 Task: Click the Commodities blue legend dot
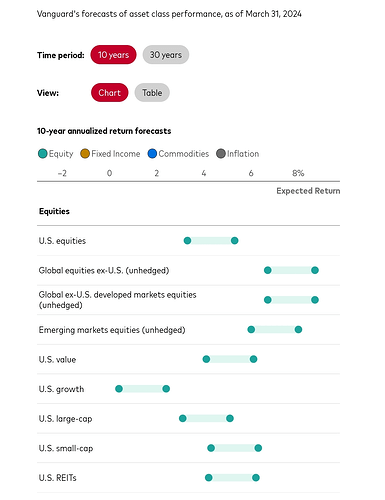tap(152, 154)
